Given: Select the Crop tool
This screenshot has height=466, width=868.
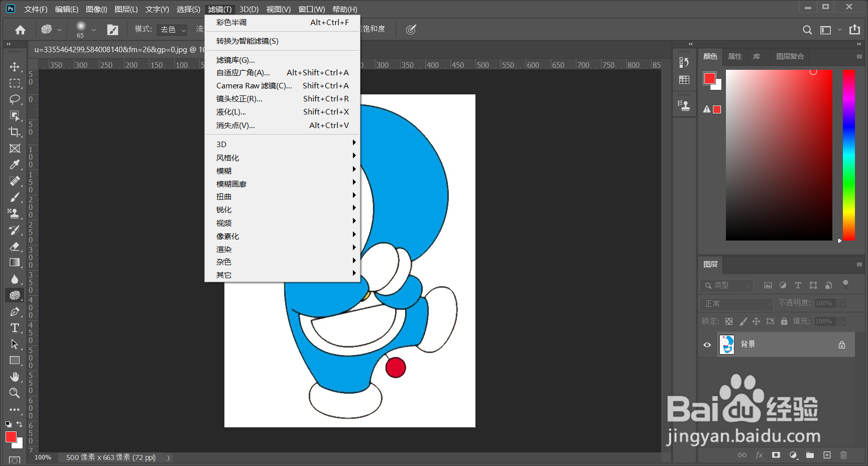Looking at the screenshot, I should point(15,132).
